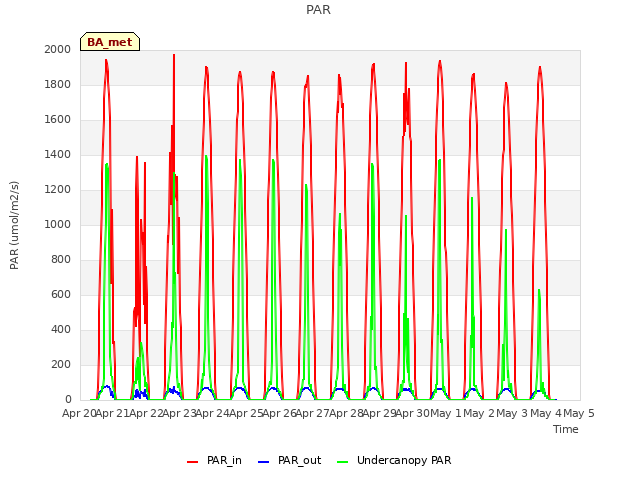Click the Apr 24 x-axis label

(213, 413)
